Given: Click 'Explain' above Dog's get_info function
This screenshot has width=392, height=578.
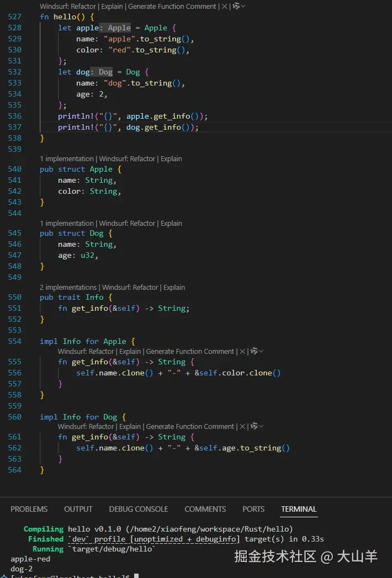Looking at the screenshot, I should (x=130, y=426).
